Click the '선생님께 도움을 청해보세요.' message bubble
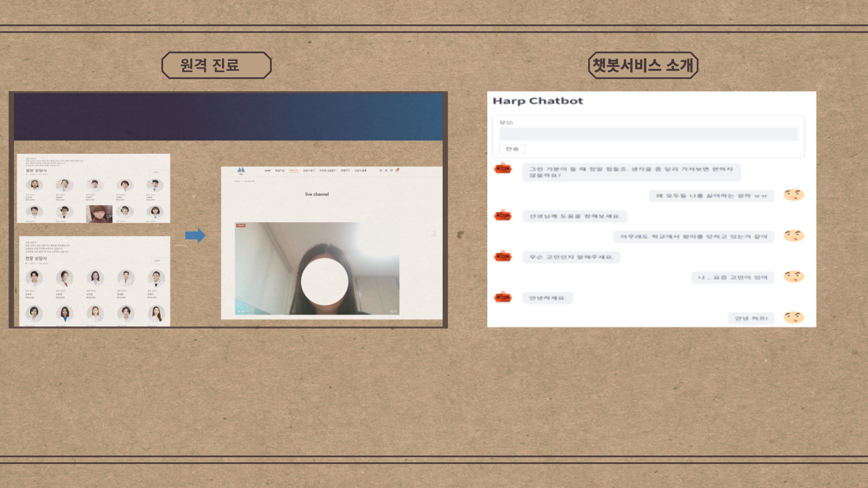Image resolution: width=868 pixels, height=488 pixels. (x=575, y=216)
